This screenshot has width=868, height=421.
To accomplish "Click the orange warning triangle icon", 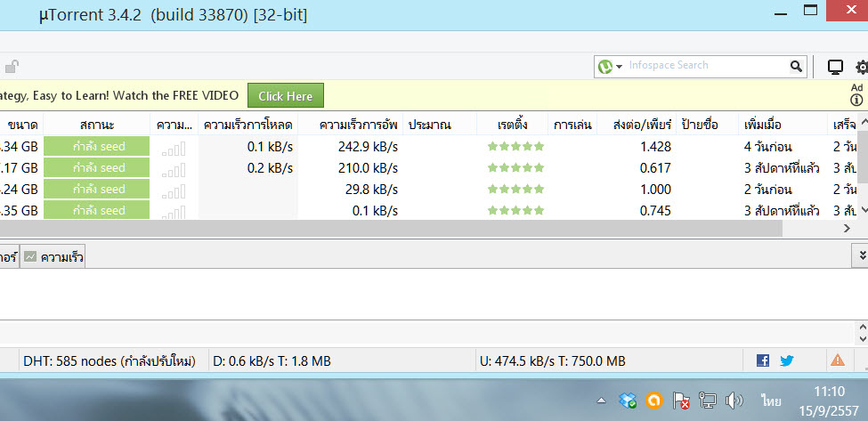I will click(x=838, y=360).
